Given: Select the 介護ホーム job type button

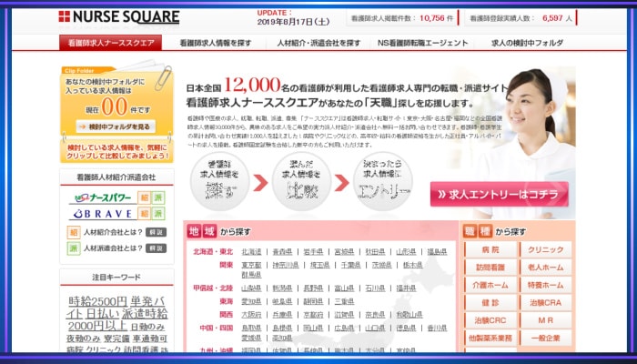Looking at the screenshot, I should click(x=490, y=285).
